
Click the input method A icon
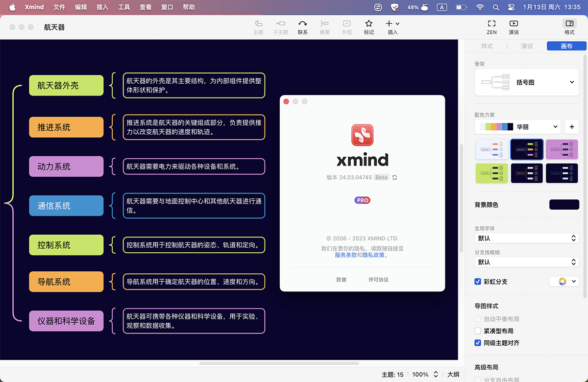click(442, 7)
